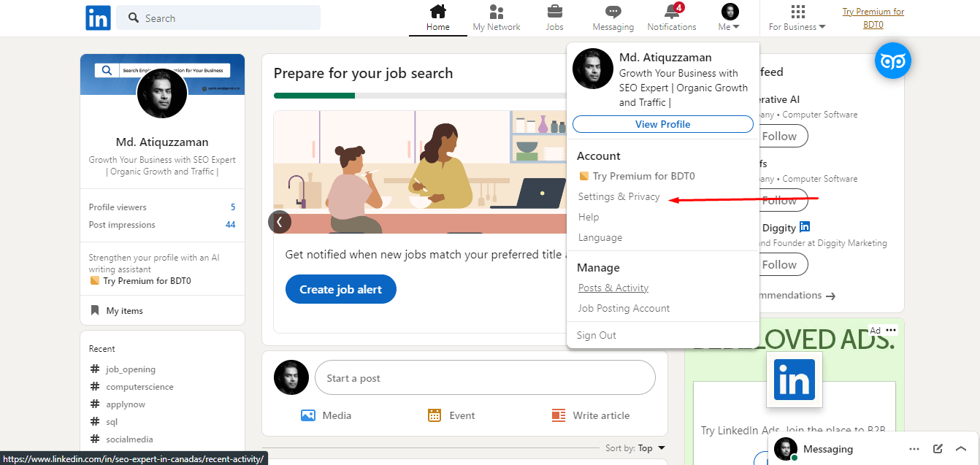Click the profile banner image
This screenshot has height=465, width=980.
click(x=162, y=74)
